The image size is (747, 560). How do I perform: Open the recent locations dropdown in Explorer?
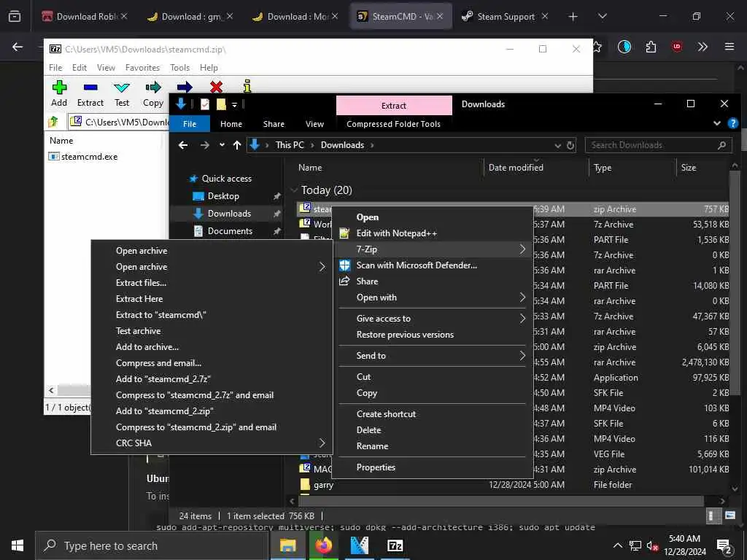click(x=222, y=145)
